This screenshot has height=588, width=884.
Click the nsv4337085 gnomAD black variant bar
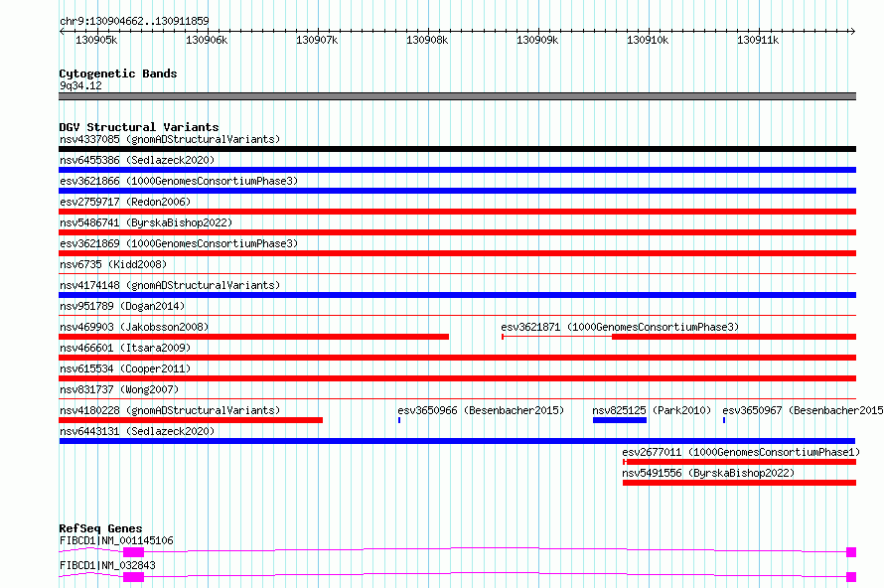pyautogui.click(x=457, y=149)
